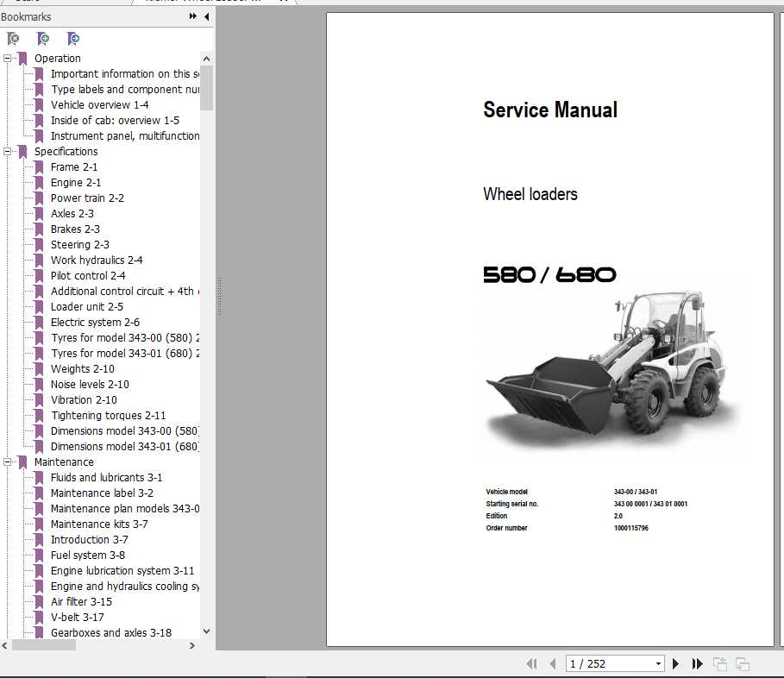This screenshot has height=678, width=784.
Task: Click horizontal scrollbar left arrow in Bookmarks
Action: pos(5,645)
